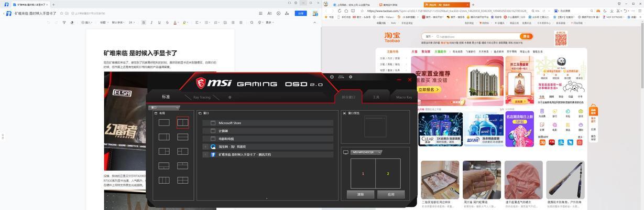Switch to the 工具 tab in MSI OSD
644x210 pixels.
pos(376,97)
